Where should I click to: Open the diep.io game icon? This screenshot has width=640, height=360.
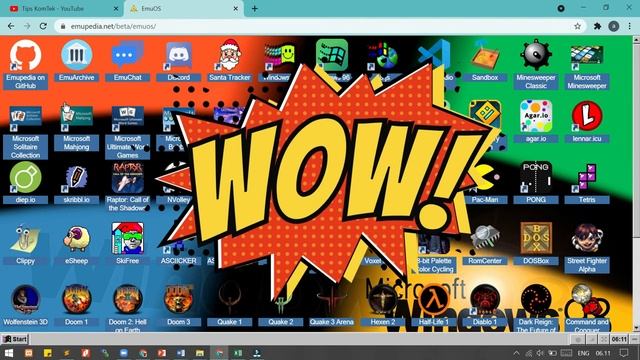[x=25, y=183]
